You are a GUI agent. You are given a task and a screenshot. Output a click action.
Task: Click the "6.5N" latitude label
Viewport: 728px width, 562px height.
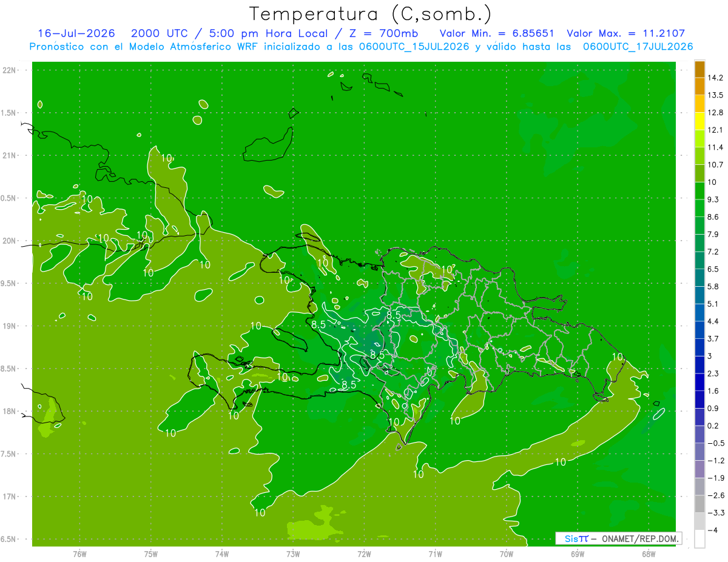tap(9, 540)
